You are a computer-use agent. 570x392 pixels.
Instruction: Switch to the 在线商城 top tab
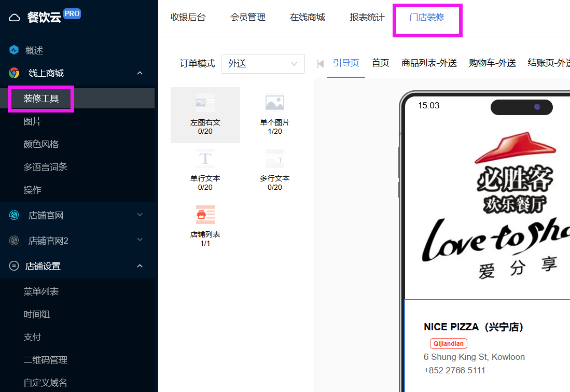click(x=307, y=17)
